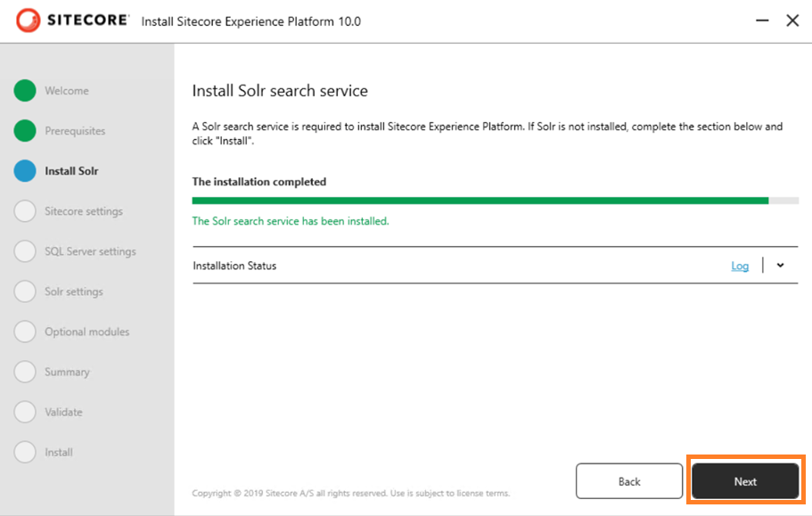812x516 pixels.
Task: Click the Solr settings step circle
Action: [x=25, y=291]
